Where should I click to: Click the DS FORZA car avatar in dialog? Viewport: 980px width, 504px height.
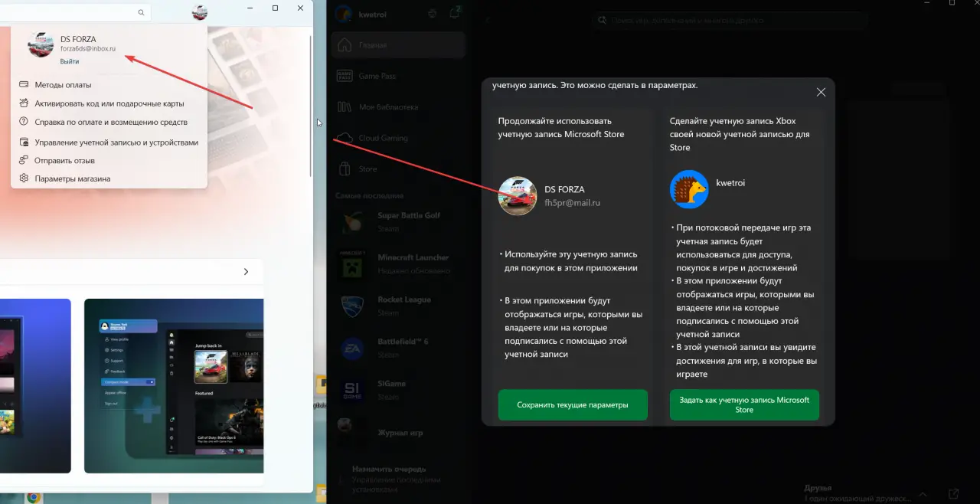[x=518, y=195]
